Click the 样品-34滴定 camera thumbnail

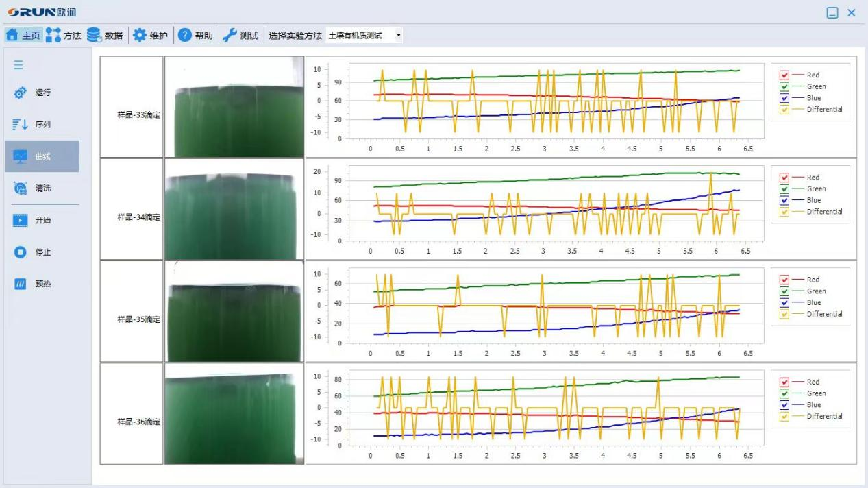coord(234,209)
